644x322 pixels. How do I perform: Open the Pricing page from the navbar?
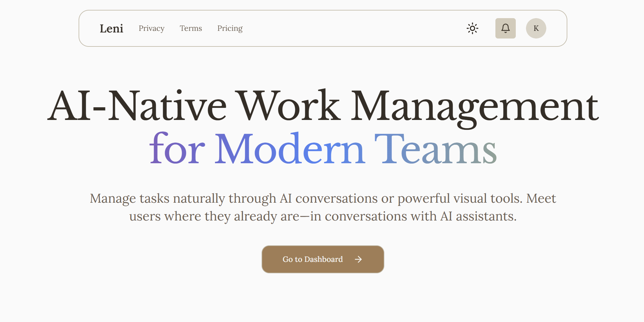(x=230, y=28)
